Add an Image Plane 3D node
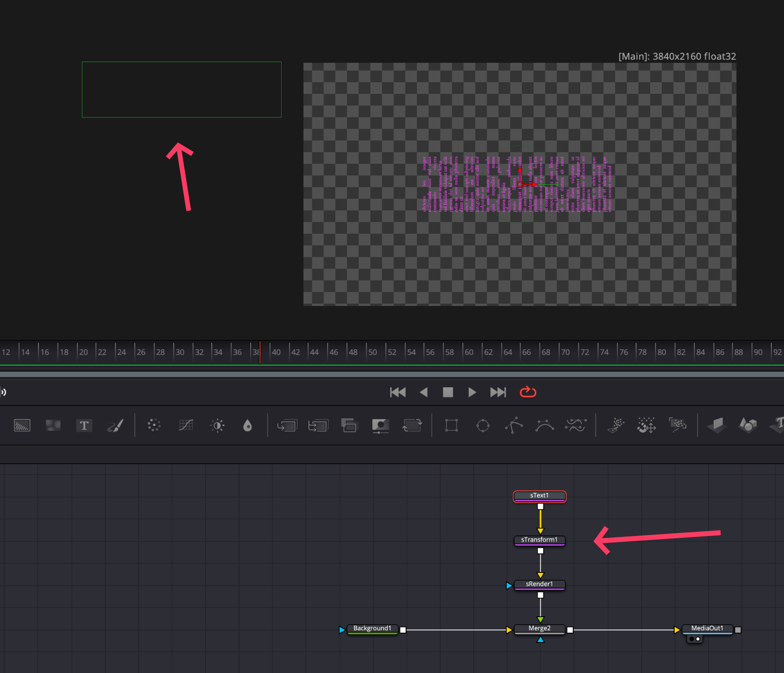 pyautogui.click(x=717, y=425)
